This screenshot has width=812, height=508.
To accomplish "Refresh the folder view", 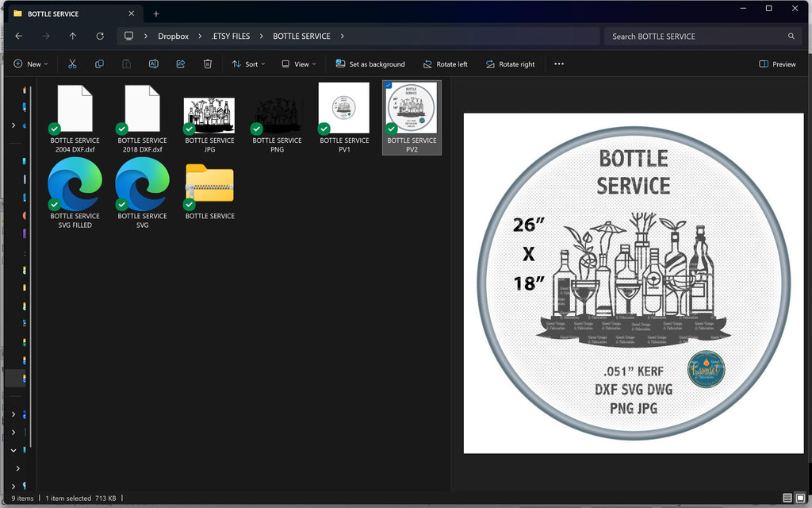I will 100,36.
